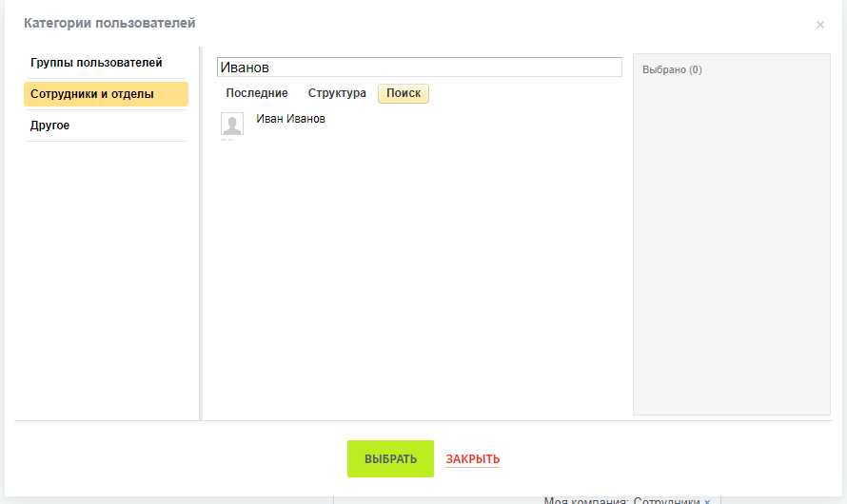Image resolution: width=847 pixels, height=504 pixels.
Task: Click the Категории пользователей dialog title
Action: click(109, 23)
